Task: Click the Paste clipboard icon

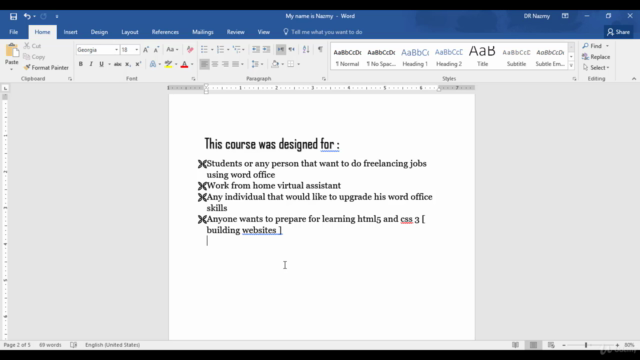Action: [x=11, y=50]
